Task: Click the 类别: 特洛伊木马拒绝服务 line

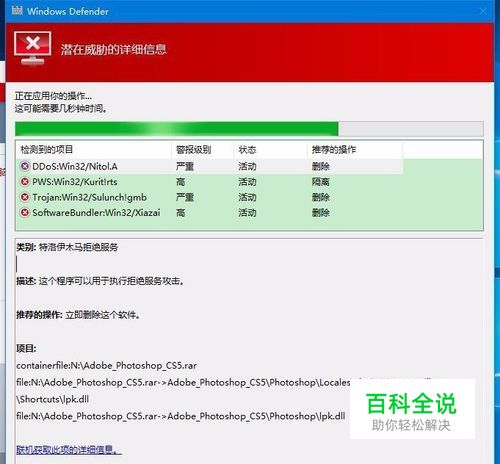Action: click(x=67, y=247)
